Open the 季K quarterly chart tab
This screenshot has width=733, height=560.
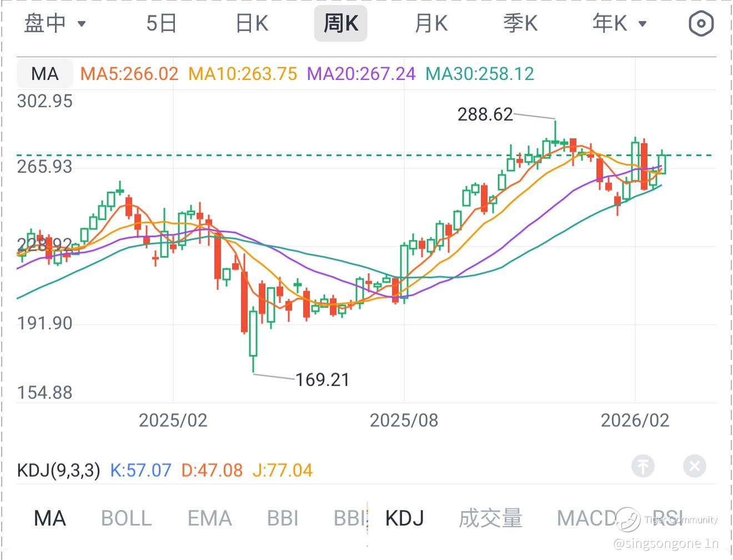click(x=520, y=23)
